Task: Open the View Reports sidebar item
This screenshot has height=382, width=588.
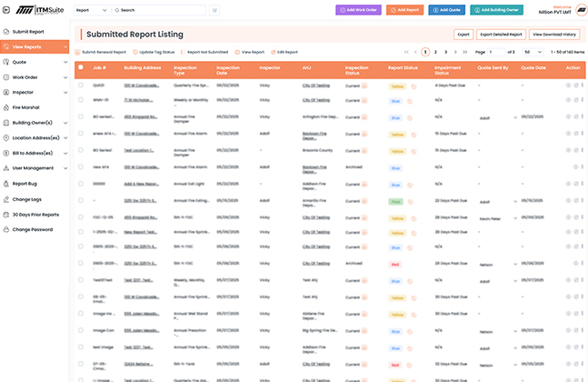Action: (x=35, y=47)
